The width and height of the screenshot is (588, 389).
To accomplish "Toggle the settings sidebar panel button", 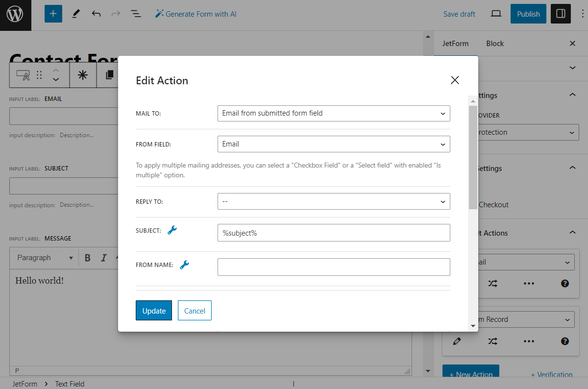I will [x=561, y=14].
